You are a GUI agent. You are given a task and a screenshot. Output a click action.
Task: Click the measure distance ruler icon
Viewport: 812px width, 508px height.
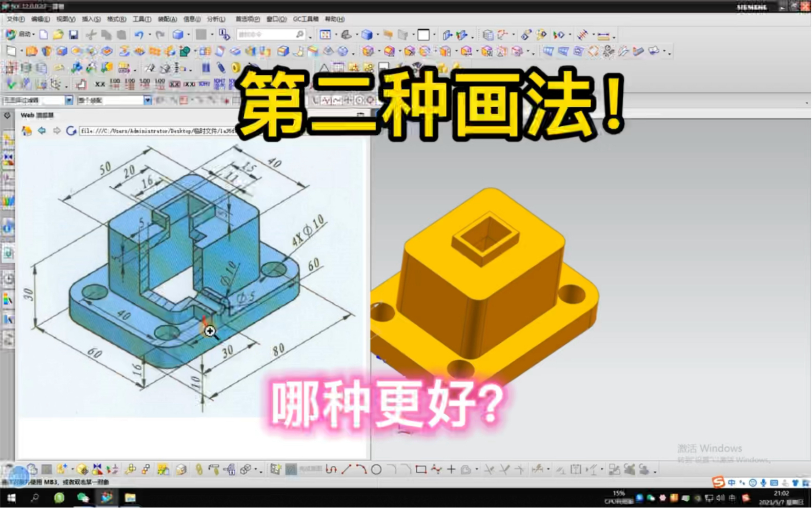[603, 35]
